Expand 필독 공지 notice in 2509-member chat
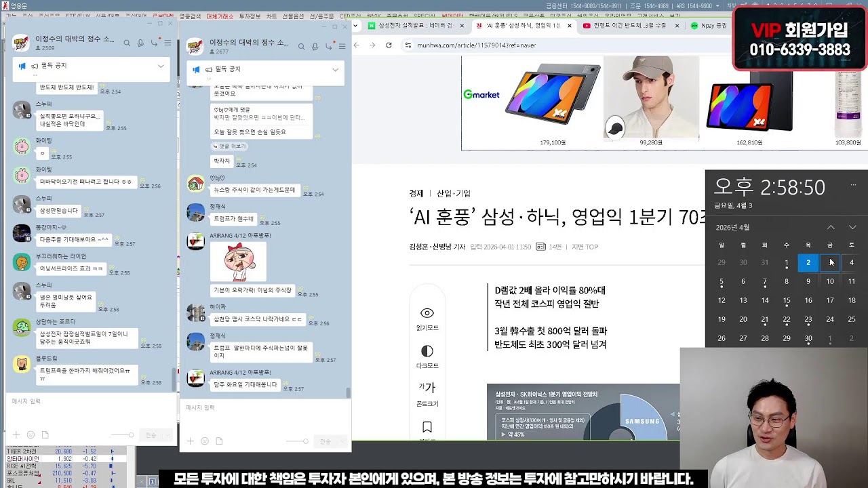 pos(161,66)
